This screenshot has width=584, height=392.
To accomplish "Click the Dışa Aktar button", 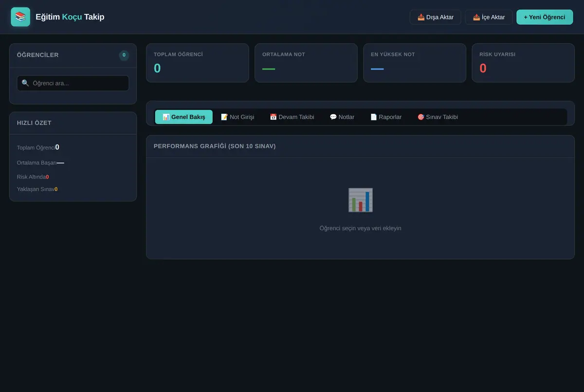I will tap(436, 17).
